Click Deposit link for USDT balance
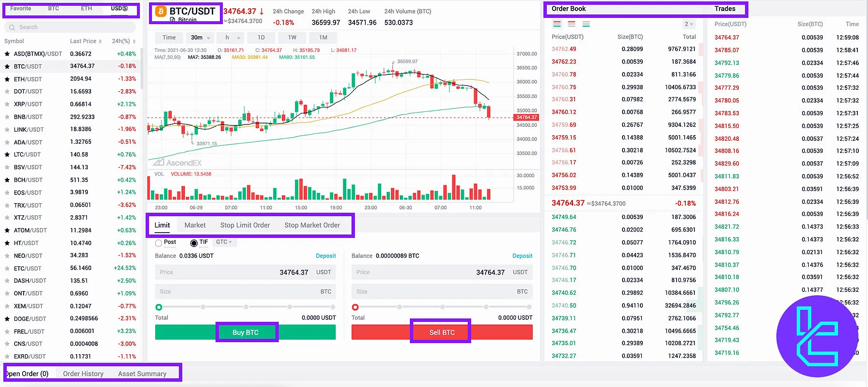 (326, 256)
